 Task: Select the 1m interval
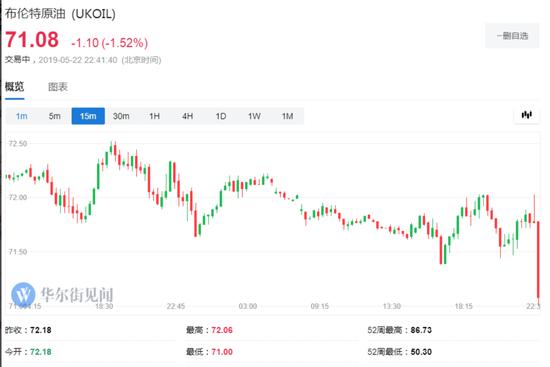tap(22, 116)
